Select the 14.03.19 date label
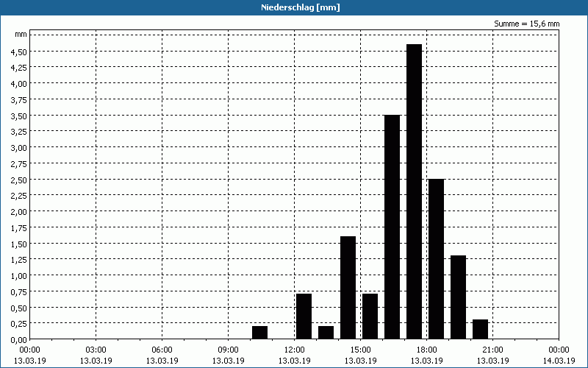 559,361
